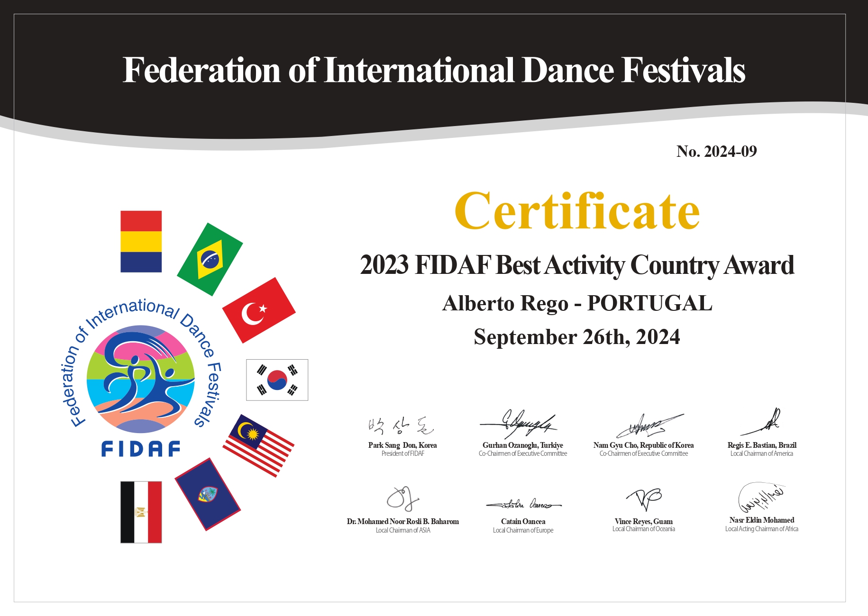This screenshot has width=868, height=616.
Task: Click the Egypt flag
Action: pos(141,512)
